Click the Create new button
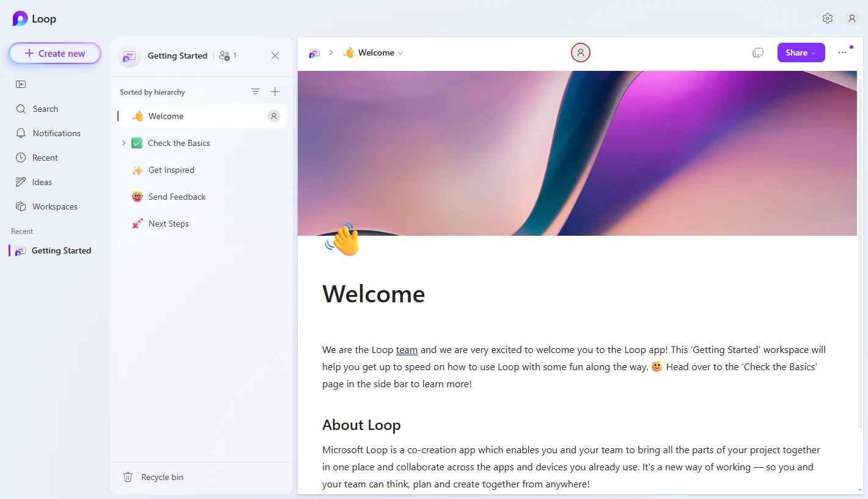Viewport: 868px width, 499px height. click(55, 53)
